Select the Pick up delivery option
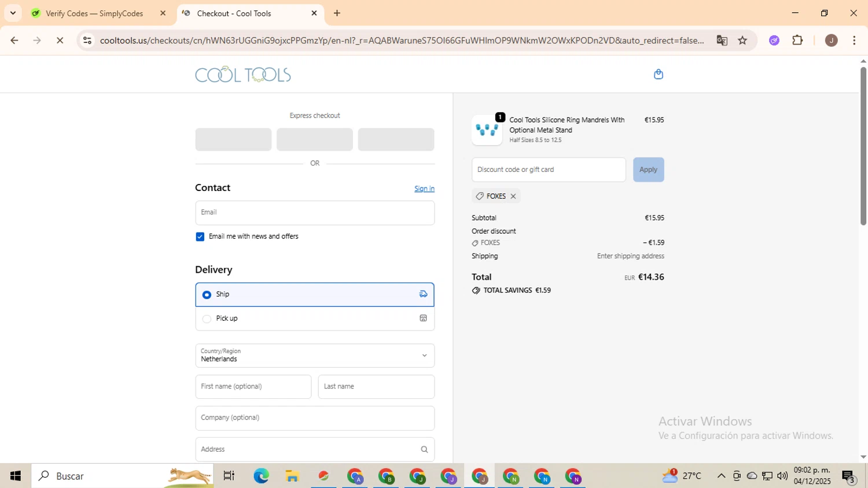868x488 pixels. tap(315, 318)
